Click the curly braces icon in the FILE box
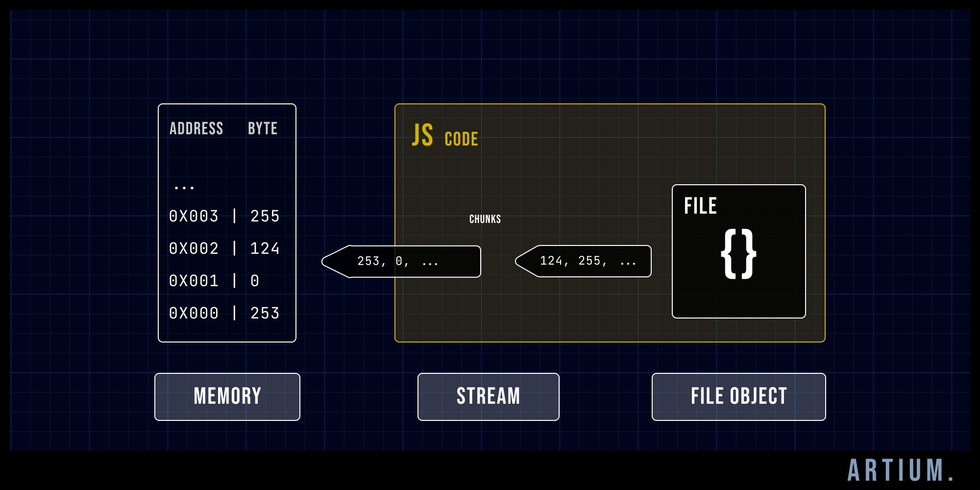 tap(738, 254)
